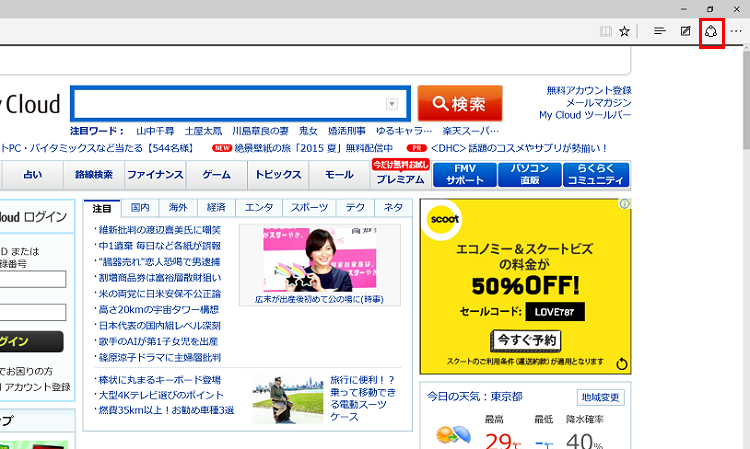Toggle Reading view book icon
The height and width of the screenshot is (449, 750).
click(604, 31)
